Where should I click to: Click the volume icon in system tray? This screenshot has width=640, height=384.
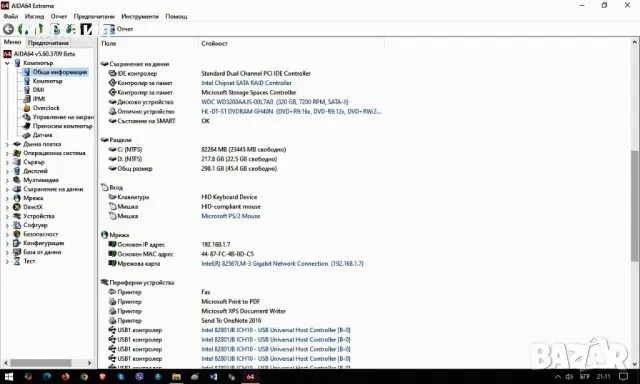pos(569,377)
